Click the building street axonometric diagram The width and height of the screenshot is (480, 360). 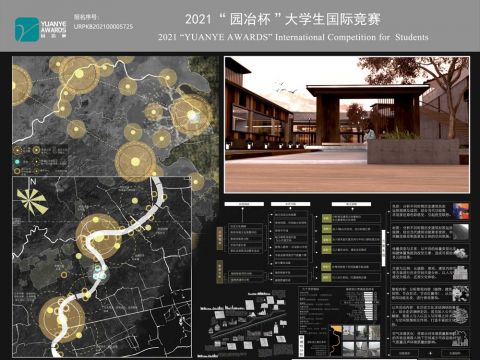point(245,324)
